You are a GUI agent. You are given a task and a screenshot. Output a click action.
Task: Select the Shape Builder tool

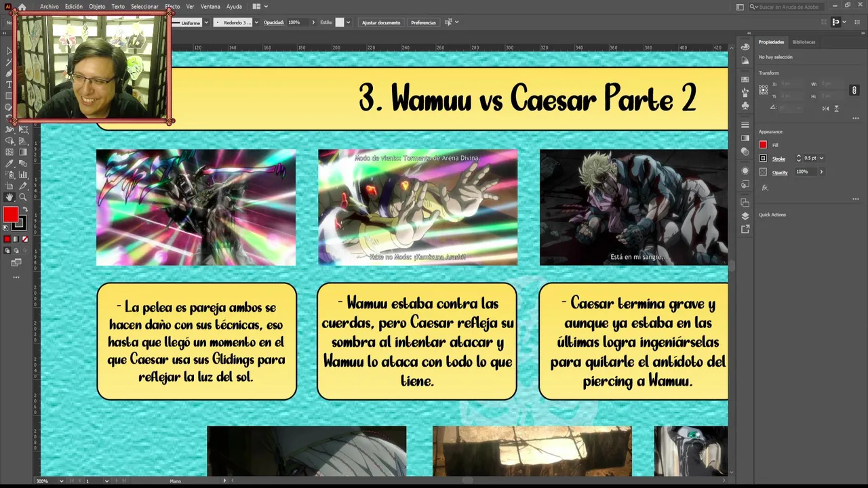coord(9,141)
